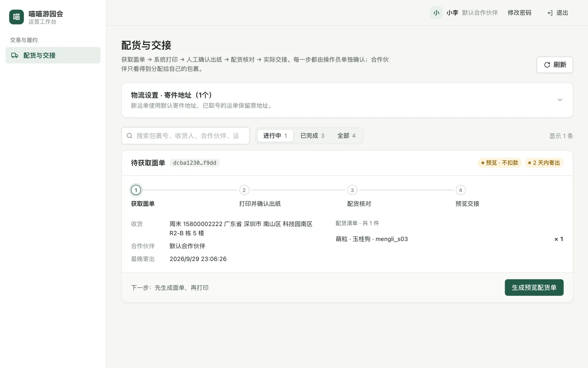588x368 pixels.
Task: Expand the 物流设置 chevron
Action: pos(560,100)
